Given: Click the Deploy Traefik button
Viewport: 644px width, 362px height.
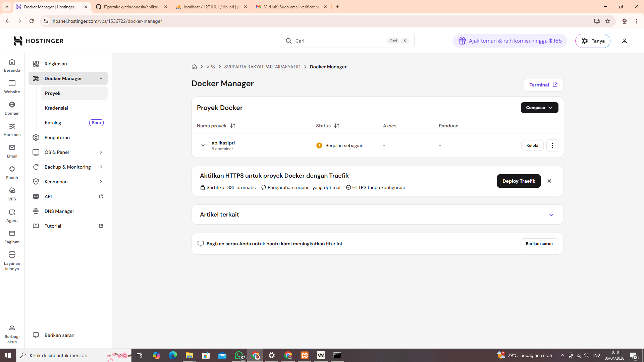Looking at the screenshot, I should coord(519,181).
